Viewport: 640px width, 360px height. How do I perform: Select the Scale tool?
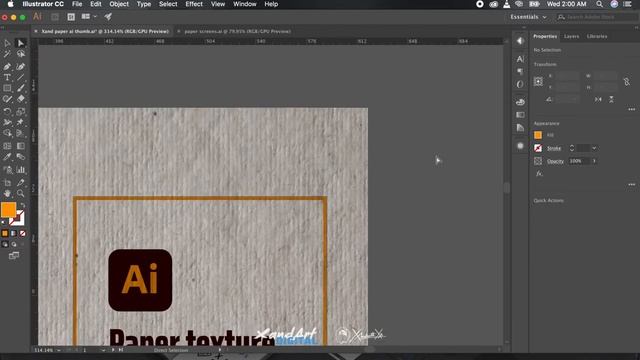[20, 111]
